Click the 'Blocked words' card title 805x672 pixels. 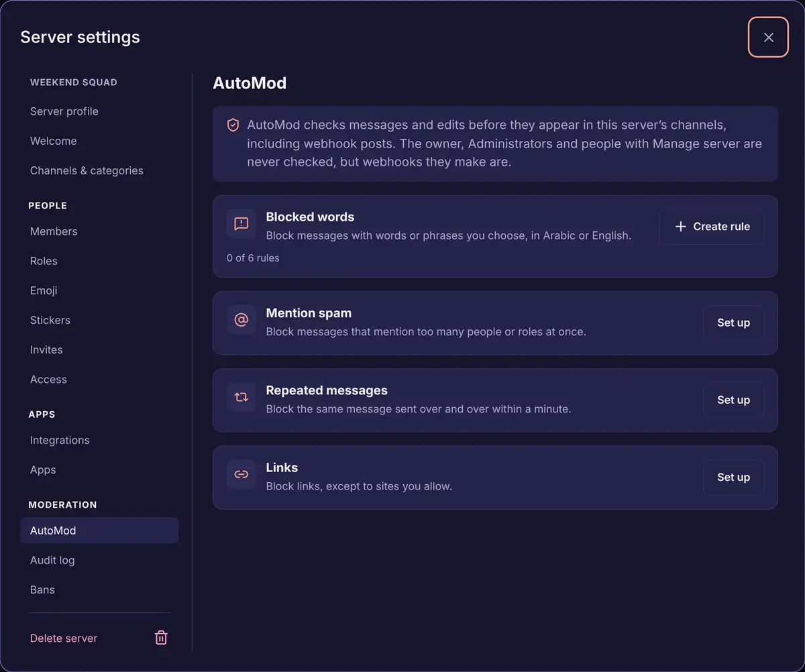[x=310, y=217]
